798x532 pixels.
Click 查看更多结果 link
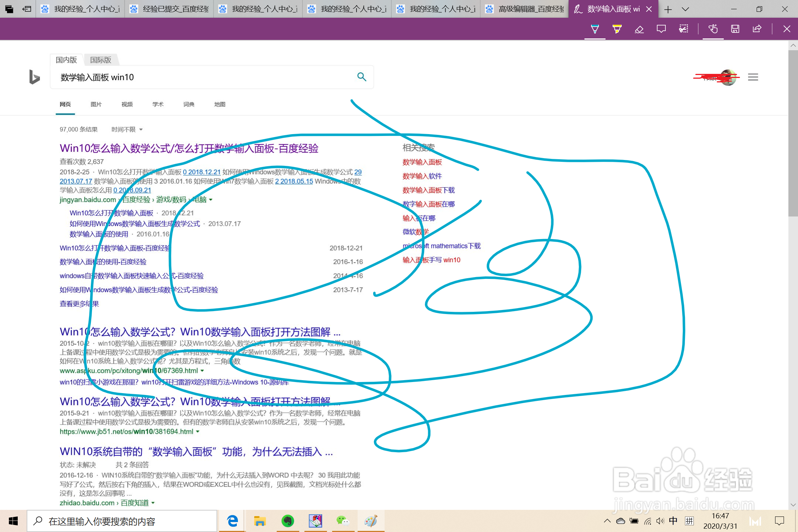[x=79, y=304]
